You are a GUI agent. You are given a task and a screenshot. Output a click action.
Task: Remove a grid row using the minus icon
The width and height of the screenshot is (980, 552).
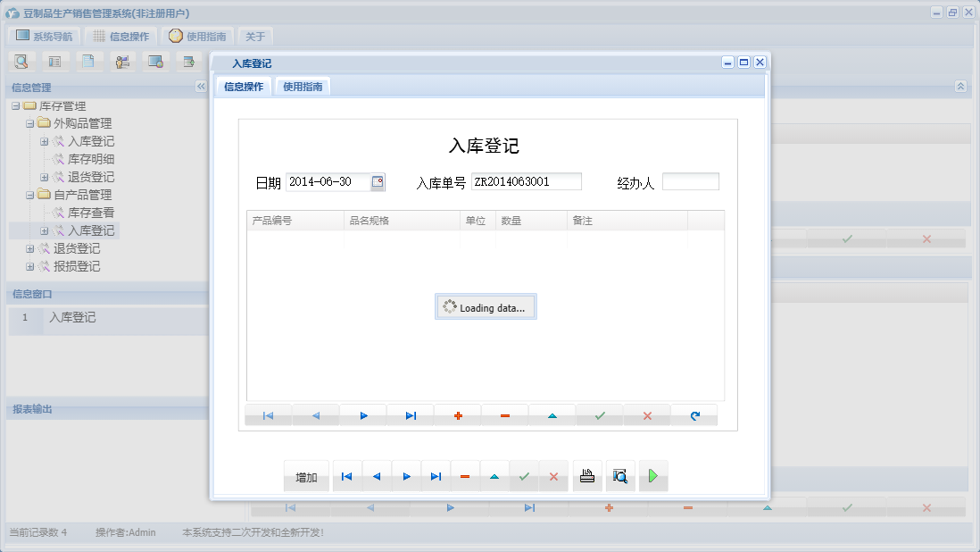[504, 414]
